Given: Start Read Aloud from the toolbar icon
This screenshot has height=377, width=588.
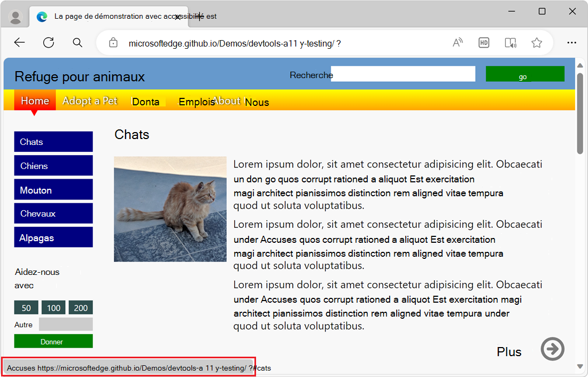Looking at the screenshot, I should (x=458, y=42).
